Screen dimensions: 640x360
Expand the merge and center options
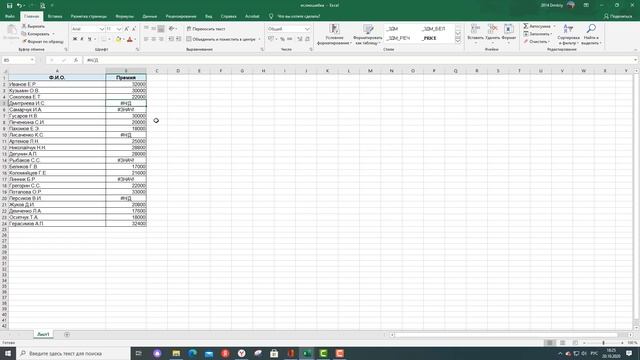(260, 39)
